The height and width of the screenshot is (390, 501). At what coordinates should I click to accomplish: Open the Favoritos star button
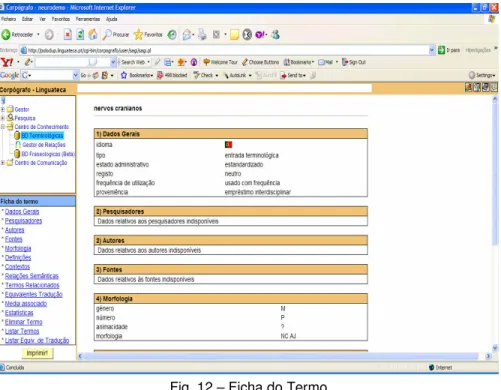148,34
